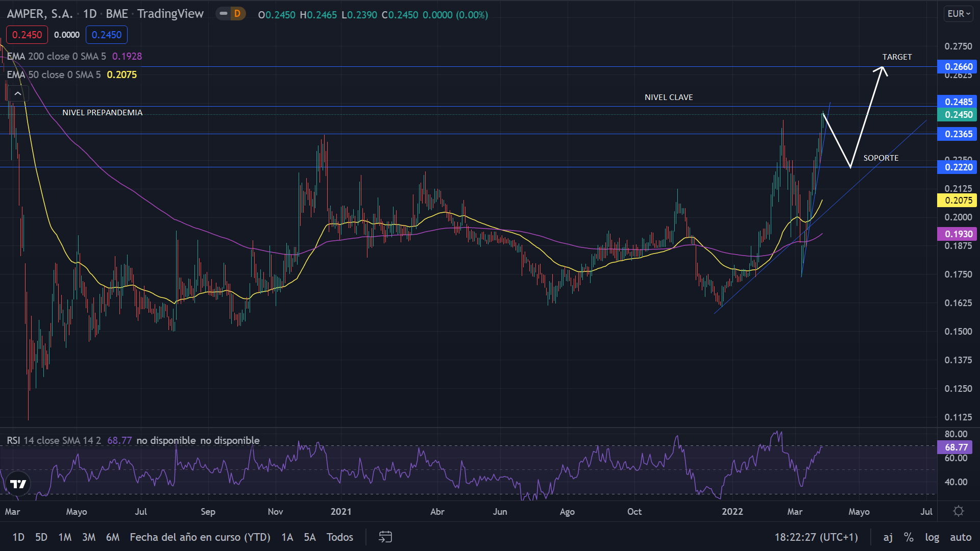The image size is (980, 551).
Task: Select the EMA 50 indicator legend
Action: click(72, 74)
